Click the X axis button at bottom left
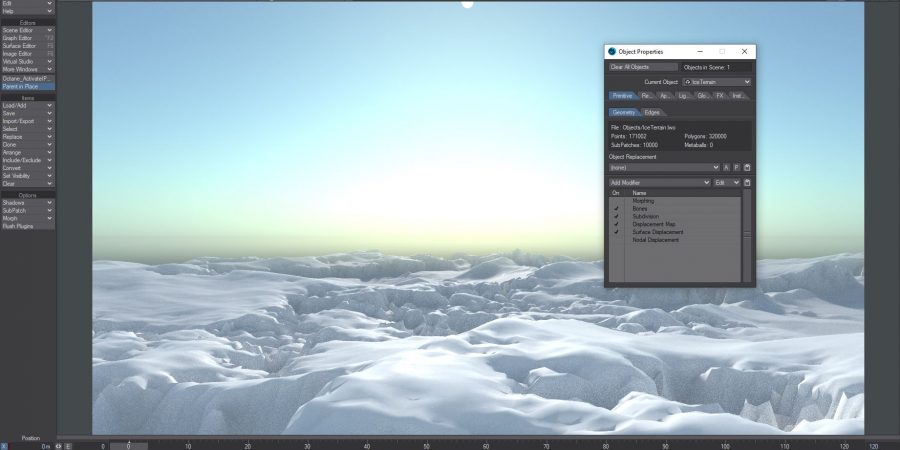 click(x=4, y=446)
